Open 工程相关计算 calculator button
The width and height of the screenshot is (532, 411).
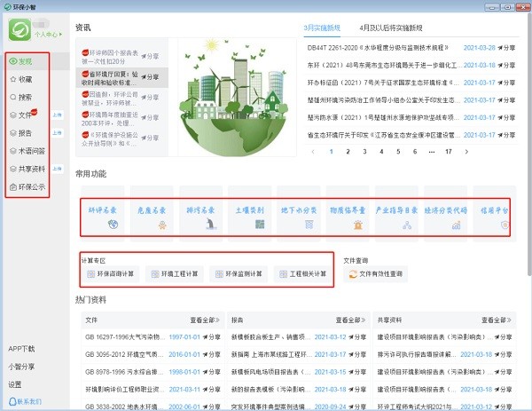coord(303,273)
